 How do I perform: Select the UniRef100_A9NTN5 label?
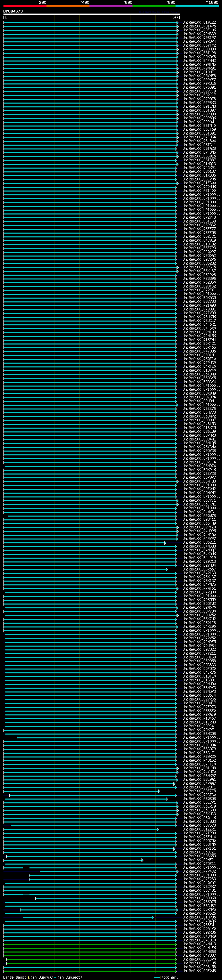click(199, 64)
